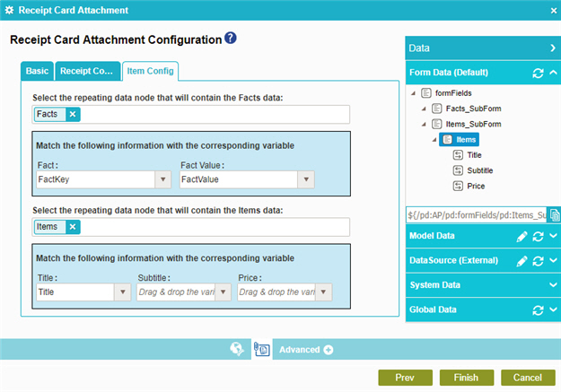Refresh the Global Data section
This screenshot has width=561, height=392.
[x=538, y=310]
